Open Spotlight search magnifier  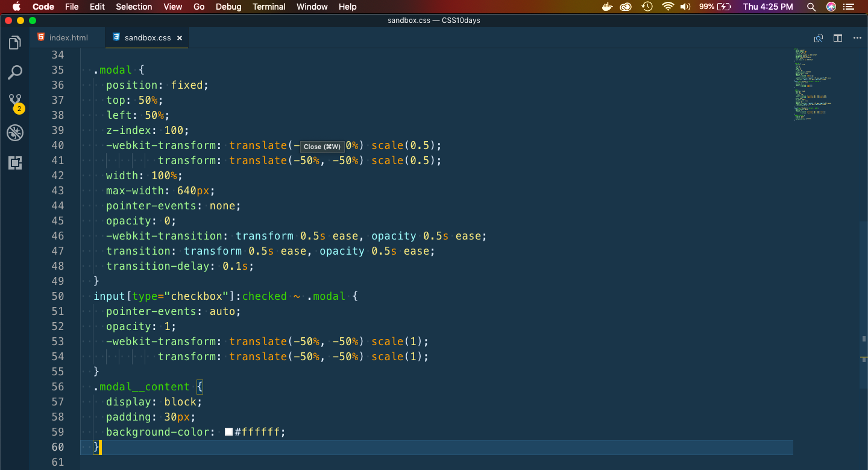tap(811, 7)
